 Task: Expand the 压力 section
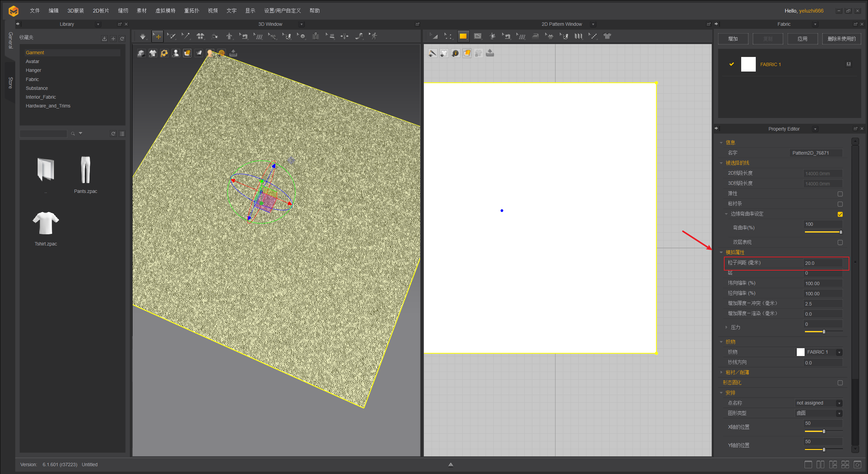click(726, 328)
